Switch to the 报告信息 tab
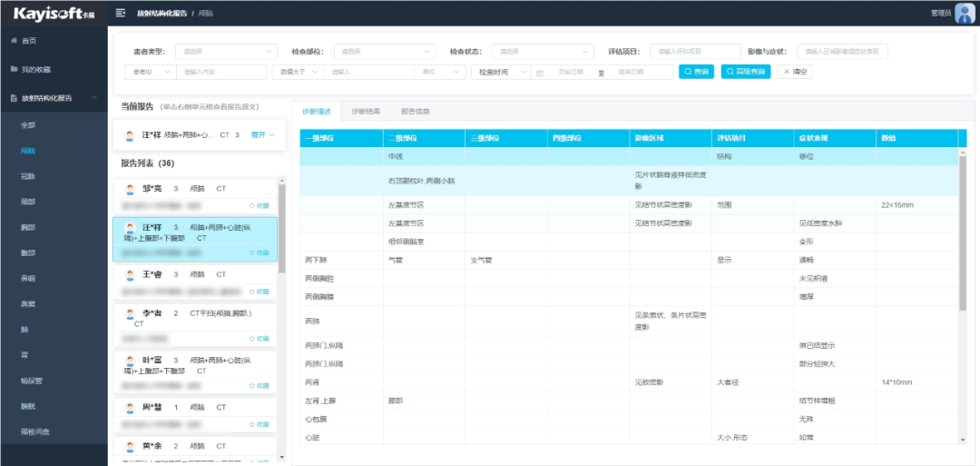Screen dimensions: 980x466 (416, 112)
